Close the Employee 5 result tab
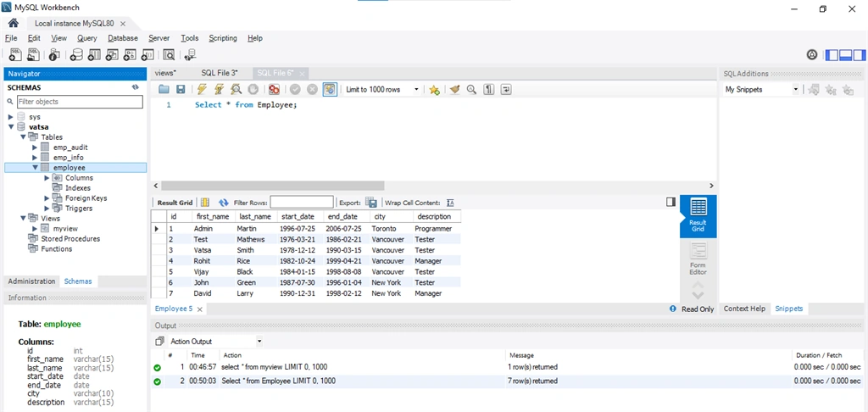 point(200,309)
